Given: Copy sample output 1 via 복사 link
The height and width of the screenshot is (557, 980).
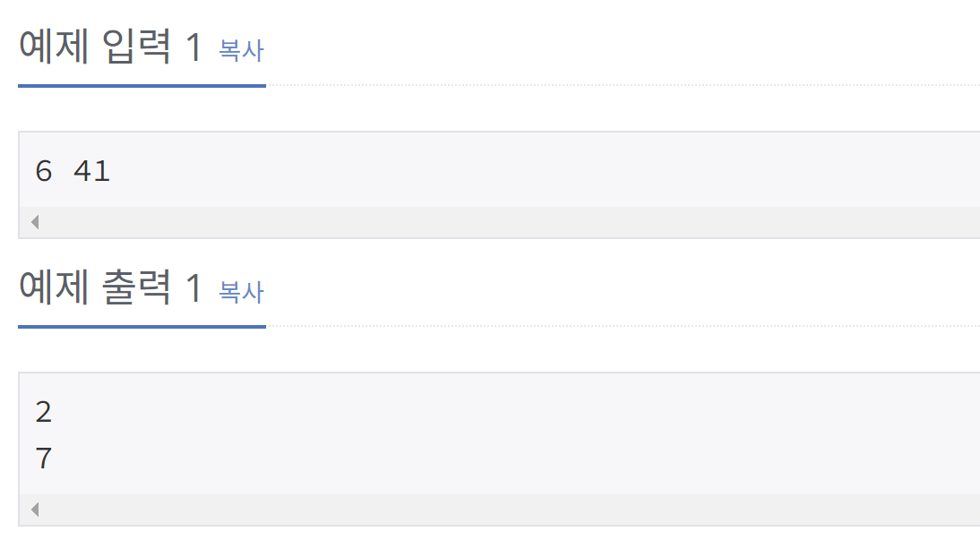Looking at the screenshot, I should (x=241, y=292).
